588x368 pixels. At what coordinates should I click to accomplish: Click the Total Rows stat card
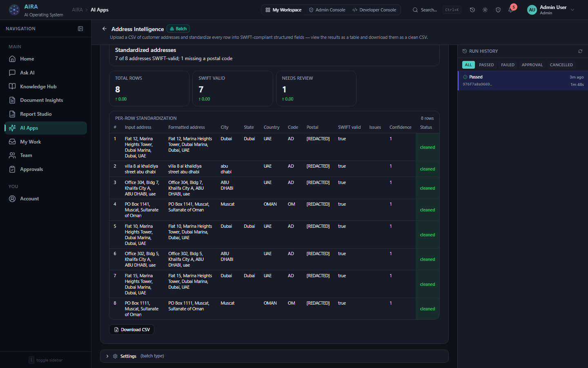tap(149, 88)
